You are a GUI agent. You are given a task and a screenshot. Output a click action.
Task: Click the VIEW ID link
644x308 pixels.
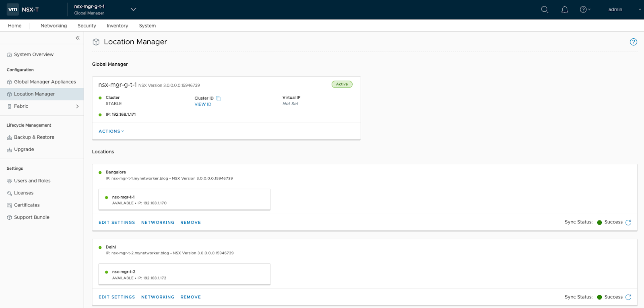(x=202, y=104)
